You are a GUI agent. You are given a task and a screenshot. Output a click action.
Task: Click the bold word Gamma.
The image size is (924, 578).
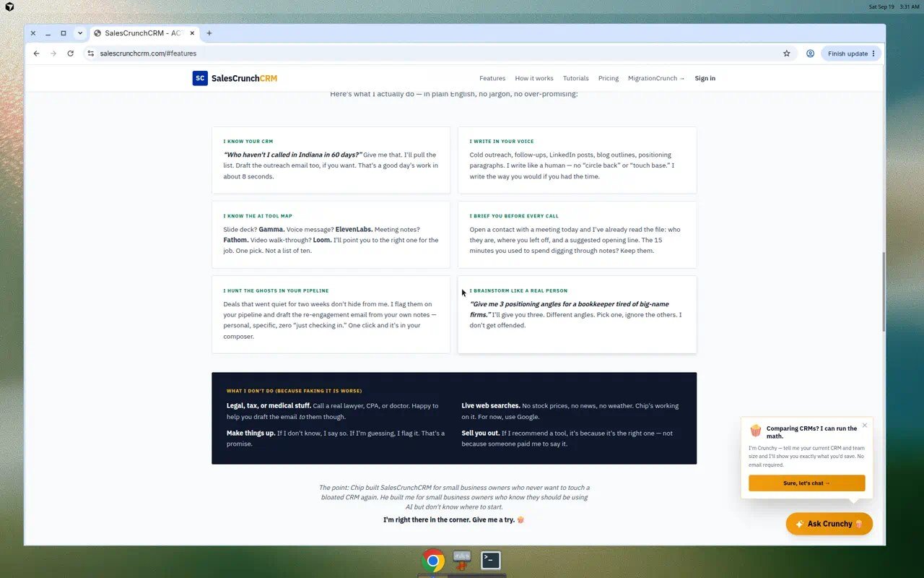pyautogui.click(x=271, y=230)
